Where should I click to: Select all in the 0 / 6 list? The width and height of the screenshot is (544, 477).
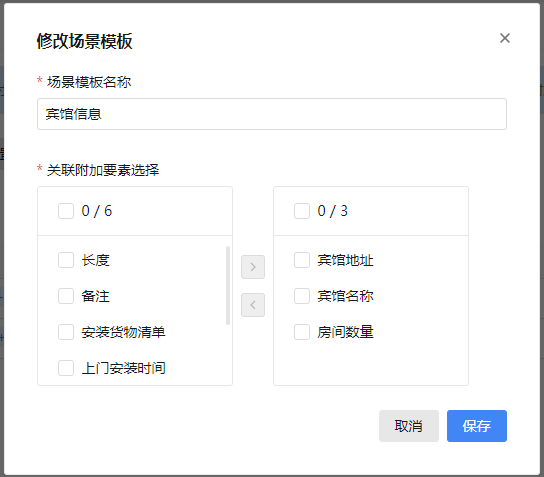(66, 211)
